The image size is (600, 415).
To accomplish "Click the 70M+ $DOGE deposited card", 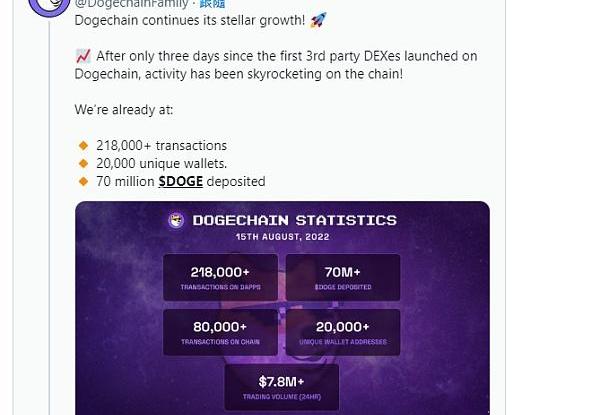I will pos(343,277).
